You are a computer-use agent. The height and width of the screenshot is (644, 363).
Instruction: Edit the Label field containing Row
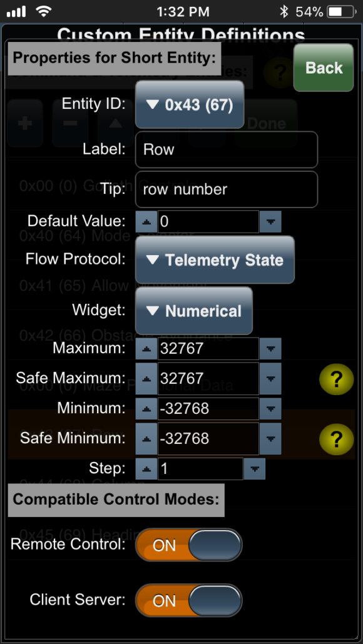click(227, 149)
